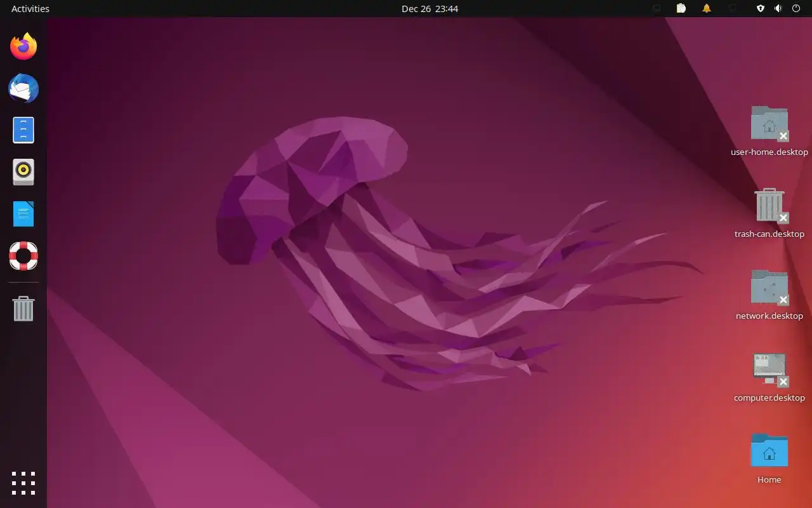812x508 pixels.
Task: Open LibreOffice Writer from the dock
Action: coord(23,214)
